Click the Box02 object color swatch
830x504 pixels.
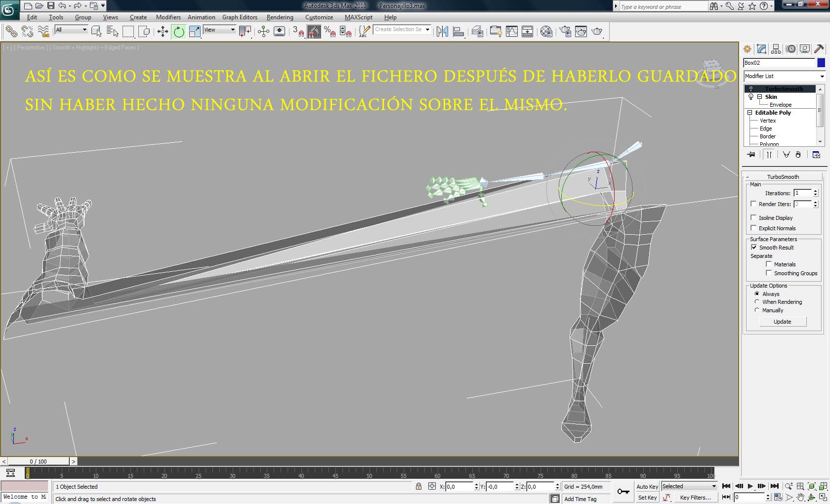pos(821,63)
